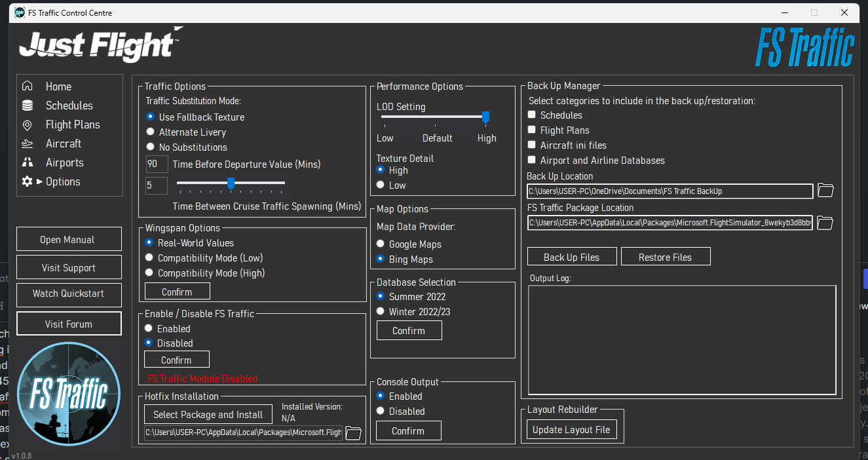Confirm the Wingspan Options selection
Viewport: 868px width, 460px height.
click(x=177, y=292)
